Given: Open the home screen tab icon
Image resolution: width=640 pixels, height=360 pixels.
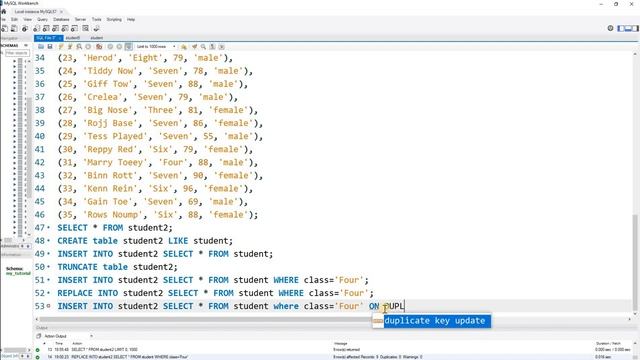Looking at the screenshot, I should click(4, 11).
